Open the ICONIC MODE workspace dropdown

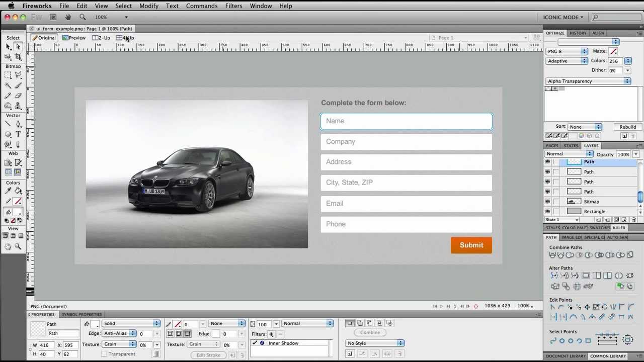click(x=563, y=17)
